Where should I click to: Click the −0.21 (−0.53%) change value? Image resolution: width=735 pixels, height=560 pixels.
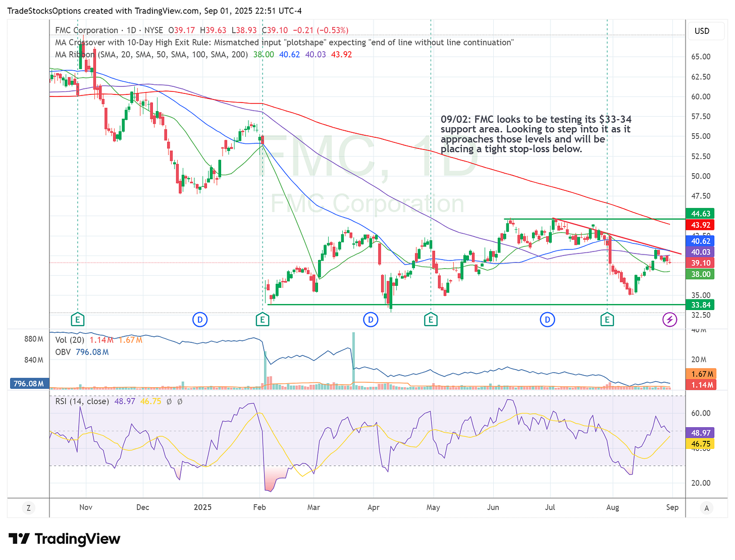click(x=320, y=30)
